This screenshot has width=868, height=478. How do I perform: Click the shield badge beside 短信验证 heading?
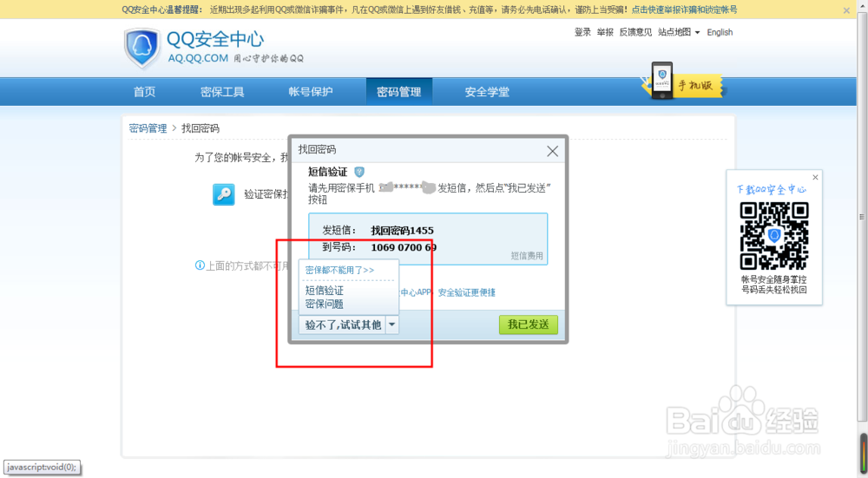(359, 172)
